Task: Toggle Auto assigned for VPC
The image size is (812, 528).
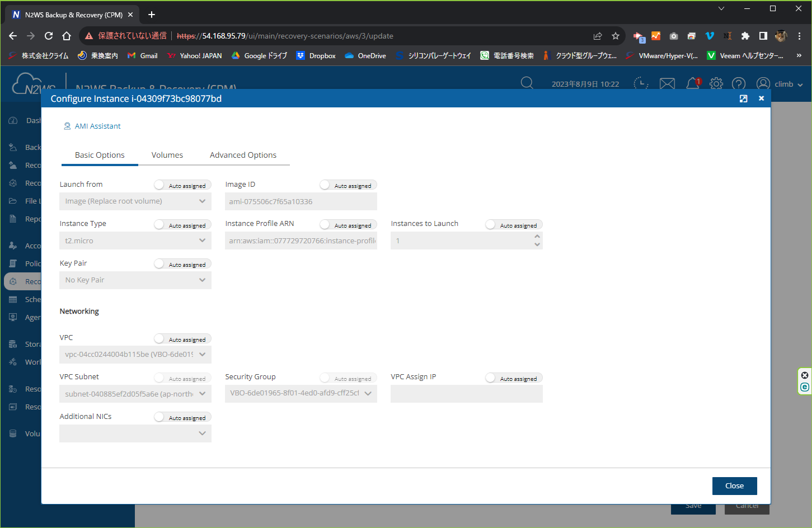Action: point(181,339)
